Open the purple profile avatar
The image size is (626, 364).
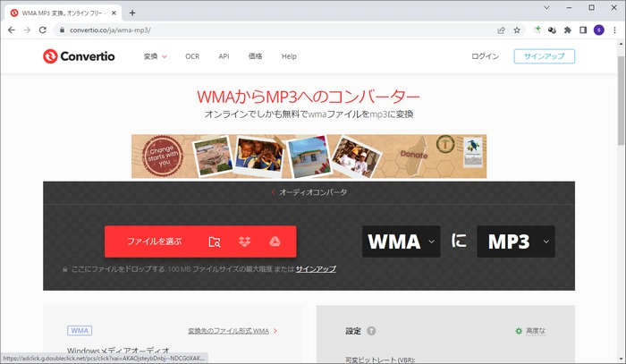(x=598, y=30)
